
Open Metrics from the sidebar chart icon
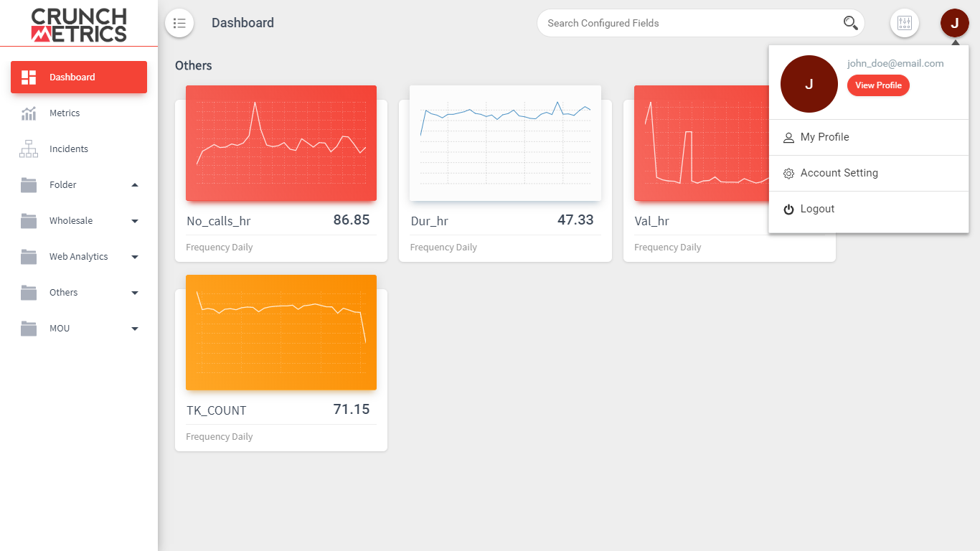click(x=29, y=113)
